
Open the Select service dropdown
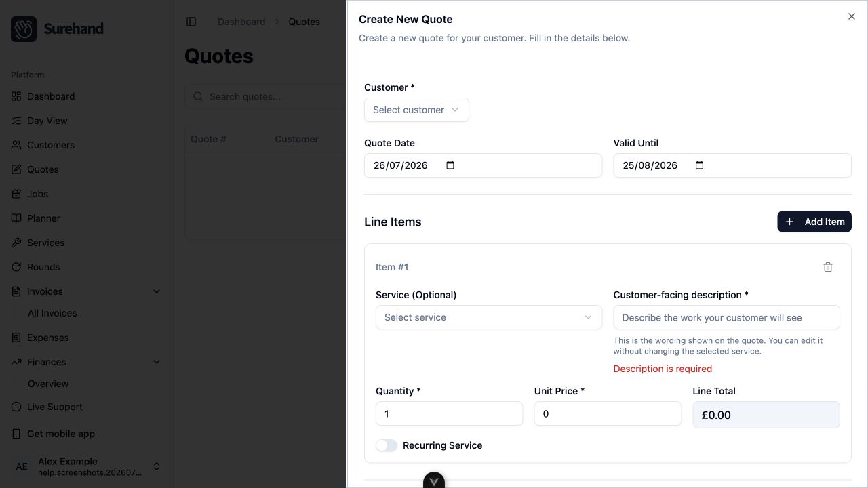[489, 317]
